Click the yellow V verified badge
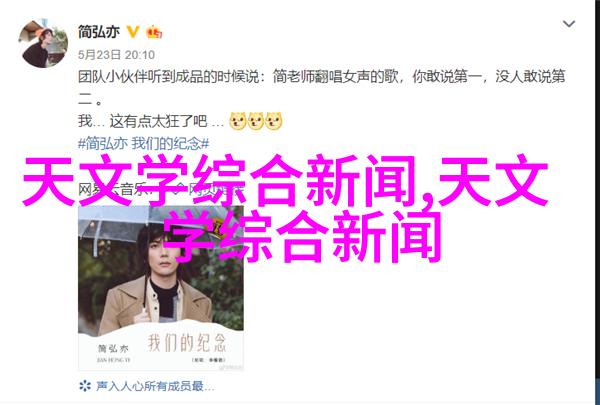 133,32
